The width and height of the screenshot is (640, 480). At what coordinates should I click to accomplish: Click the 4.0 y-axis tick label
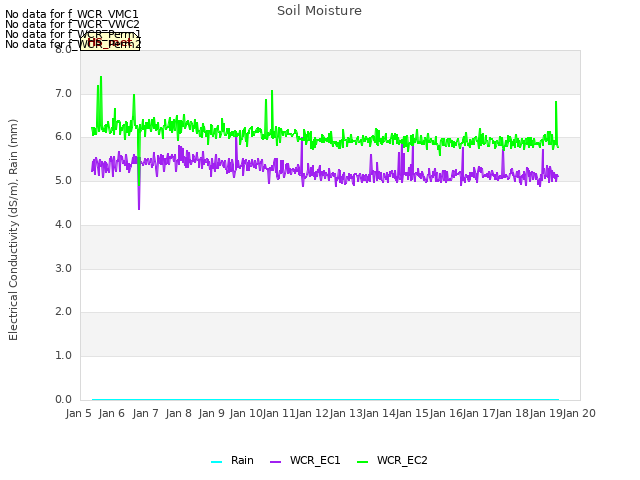[x=63, y=224]
